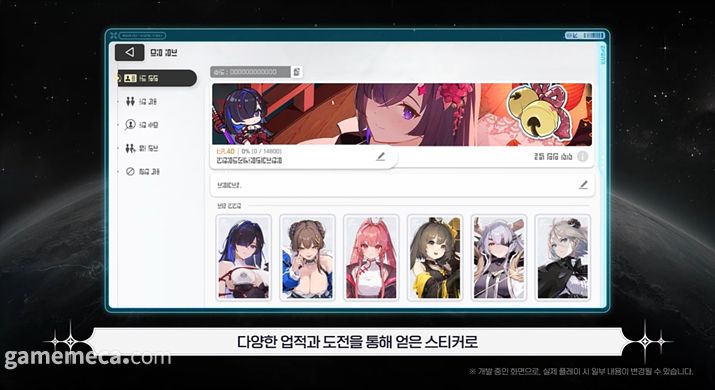Viewport: 715px width, 390px height.
Task: Select the gray-haired character in black card
Action: pyautogui.click(x=563, y=258)
